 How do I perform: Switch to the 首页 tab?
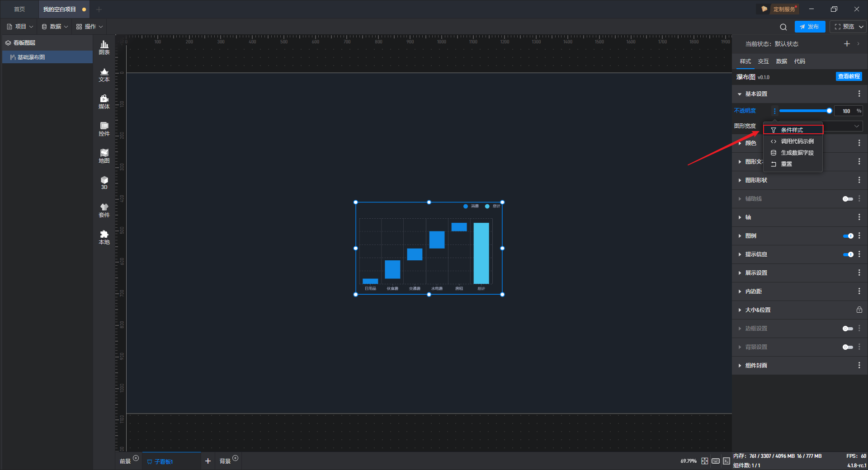[x=19, y=9]
